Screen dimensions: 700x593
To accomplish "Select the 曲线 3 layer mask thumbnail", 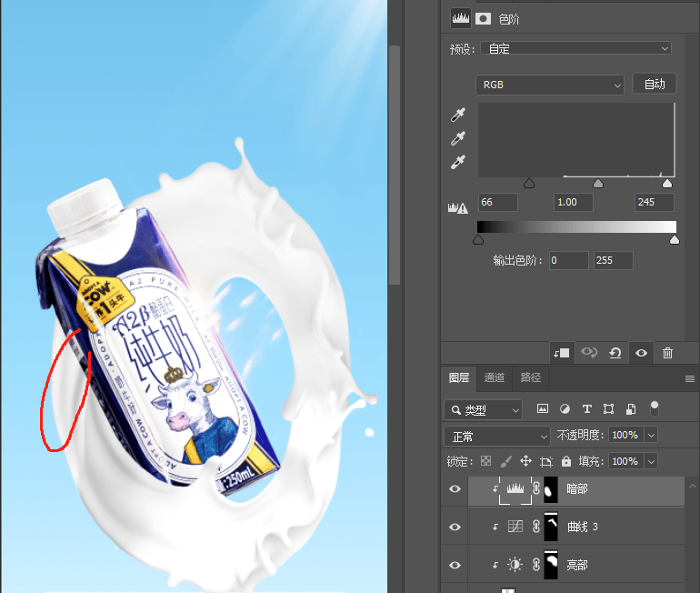I will tap(551, 527).
